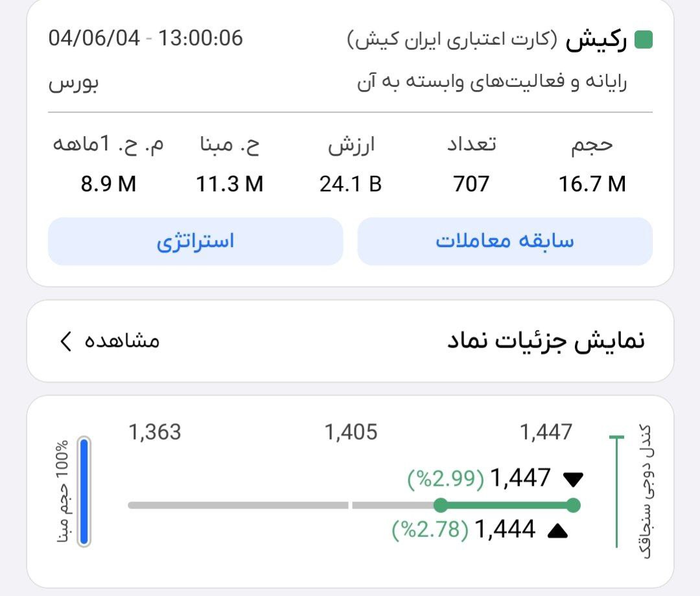Click the ارزش value 24.1 B
This screenshot has height=596, width=700.
click(x=350, y=184)
